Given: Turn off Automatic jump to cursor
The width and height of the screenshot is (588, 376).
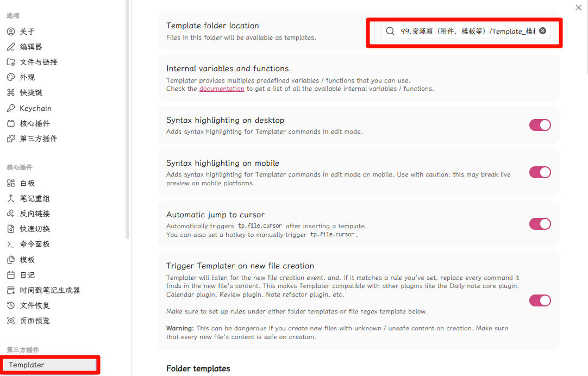Looking at the screenshot, I should (x=540, y=224).
